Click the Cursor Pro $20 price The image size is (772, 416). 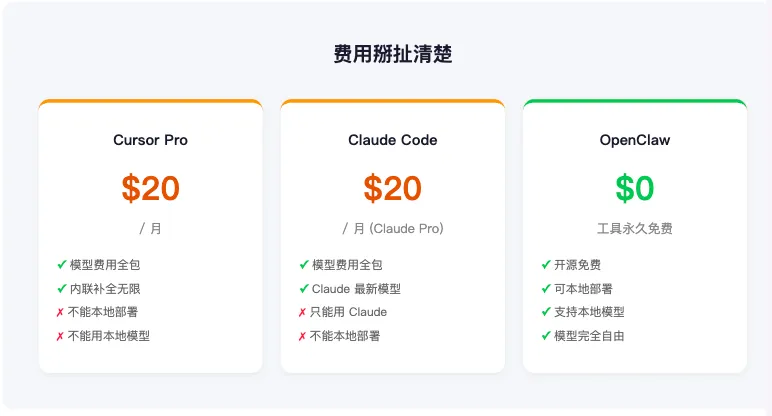tap(150, 188)
